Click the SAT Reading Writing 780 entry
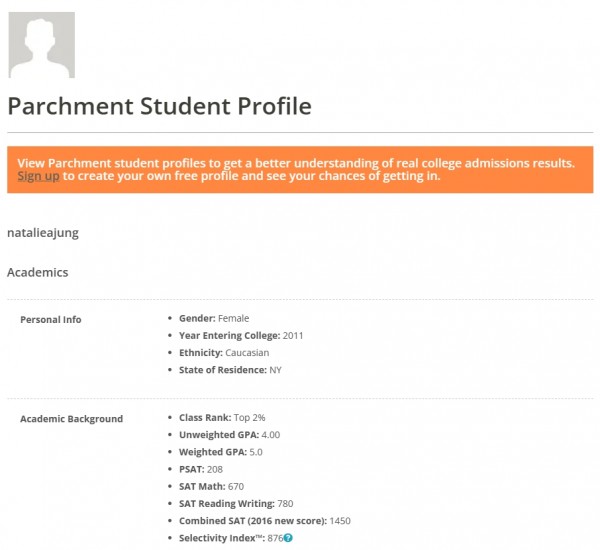Viewport: 600px width, 550px height. (236, 504)
